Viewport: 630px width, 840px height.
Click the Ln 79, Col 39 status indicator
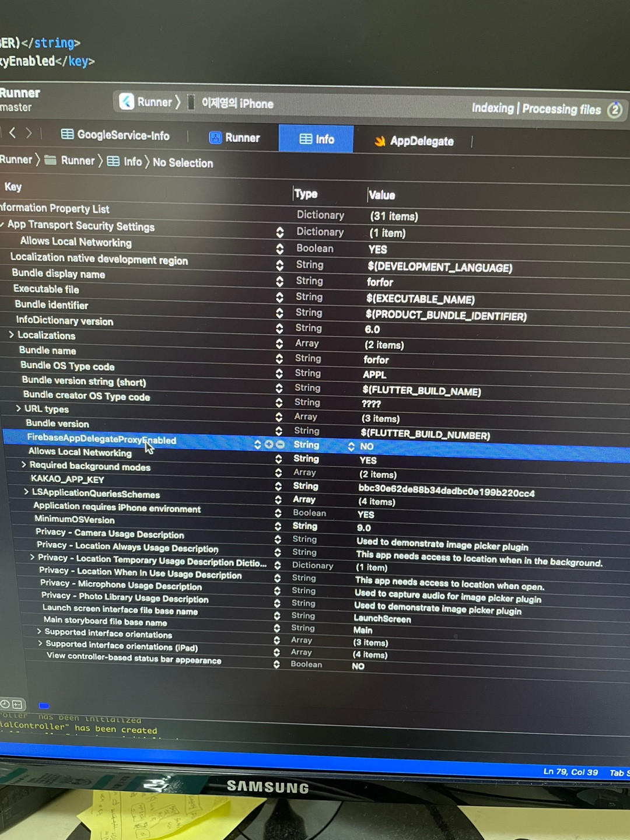tap(570, 772)
